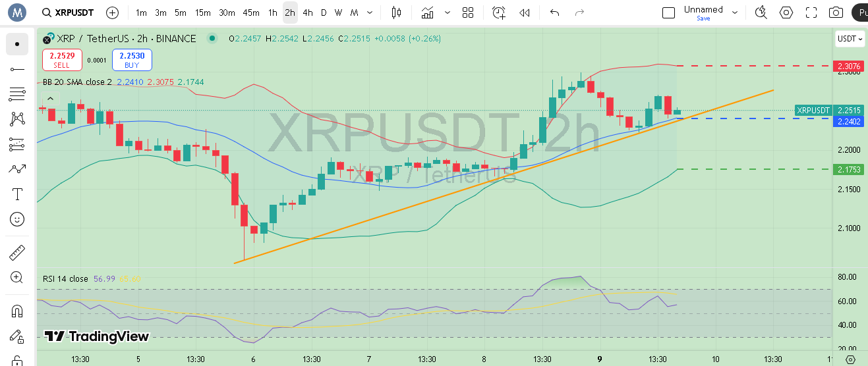
Task: Click the BB 20 SMA close 2 legend
Action: [x=78, y=82]
